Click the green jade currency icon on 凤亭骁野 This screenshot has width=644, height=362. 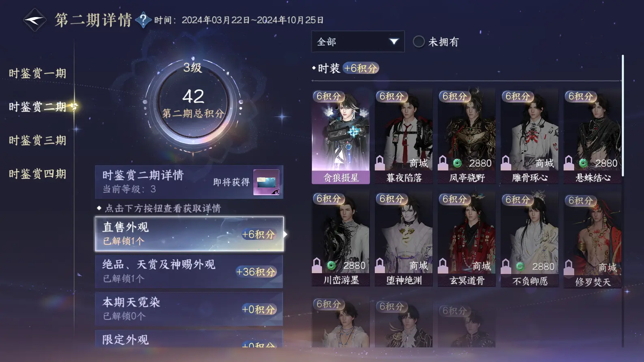[457, 163]
